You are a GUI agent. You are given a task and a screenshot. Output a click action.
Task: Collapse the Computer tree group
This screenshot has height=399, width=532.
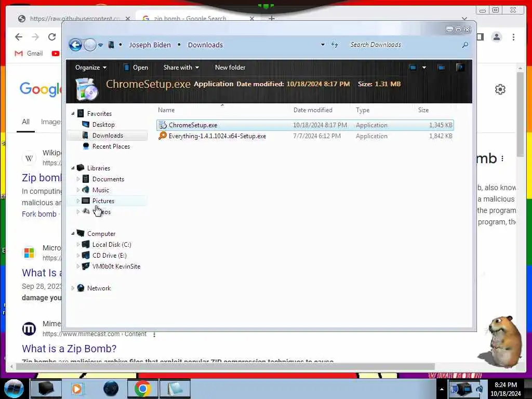click(73, 233)
